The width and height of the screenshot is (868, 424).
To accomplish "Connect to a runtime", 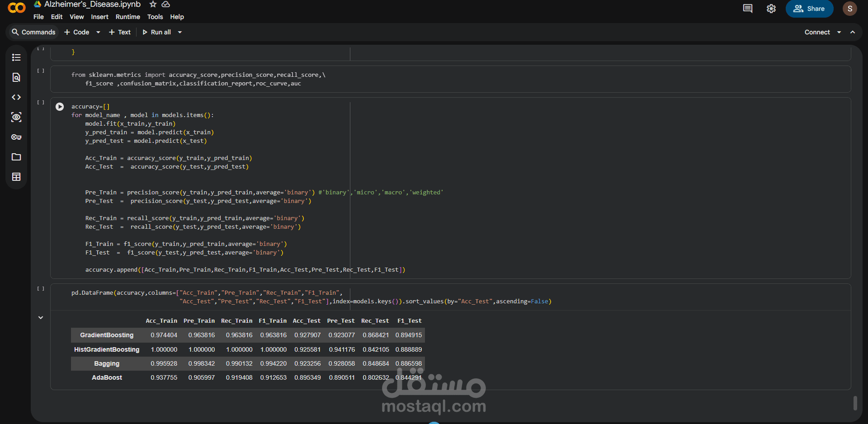I will click(817, 32).
